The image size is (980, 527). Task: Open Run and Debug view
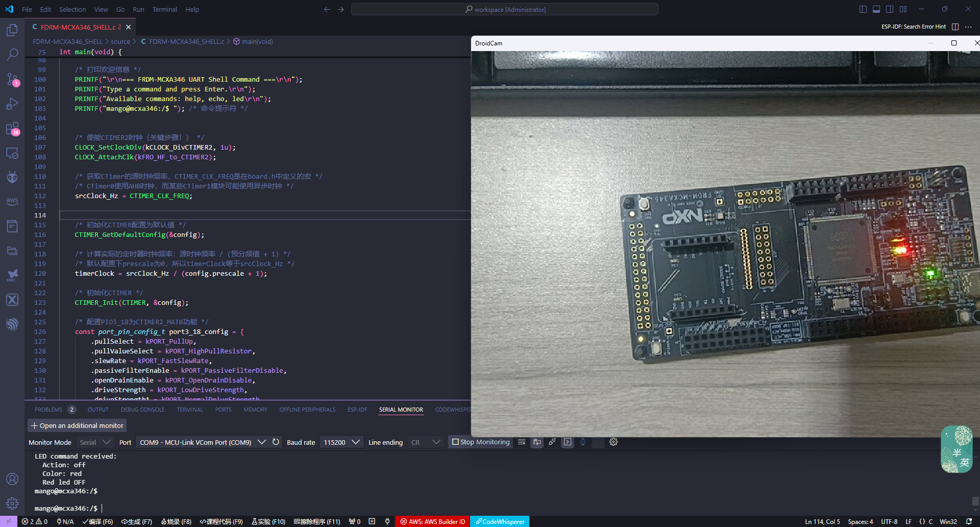[12, 104]
